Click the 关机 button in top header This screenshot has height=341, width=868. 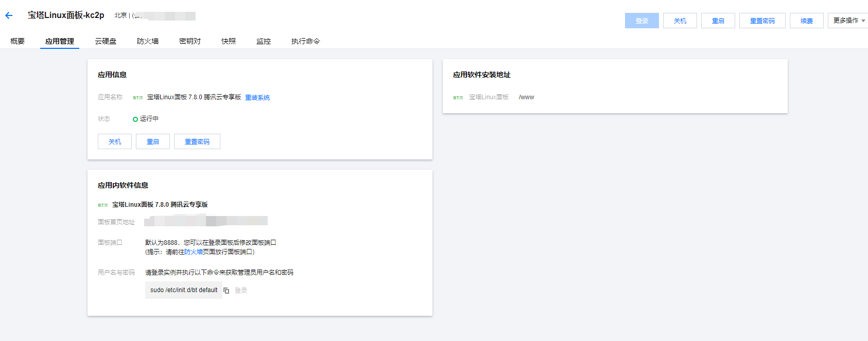coord(680,21)
